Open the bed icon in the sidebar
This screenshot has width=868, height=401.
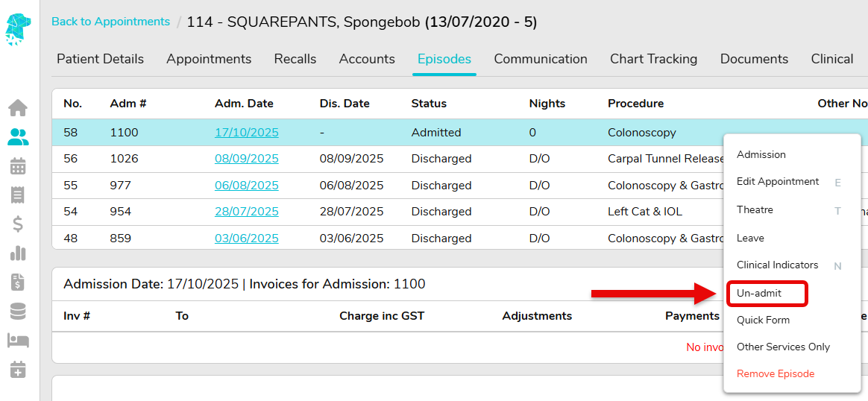coord(18,340)
